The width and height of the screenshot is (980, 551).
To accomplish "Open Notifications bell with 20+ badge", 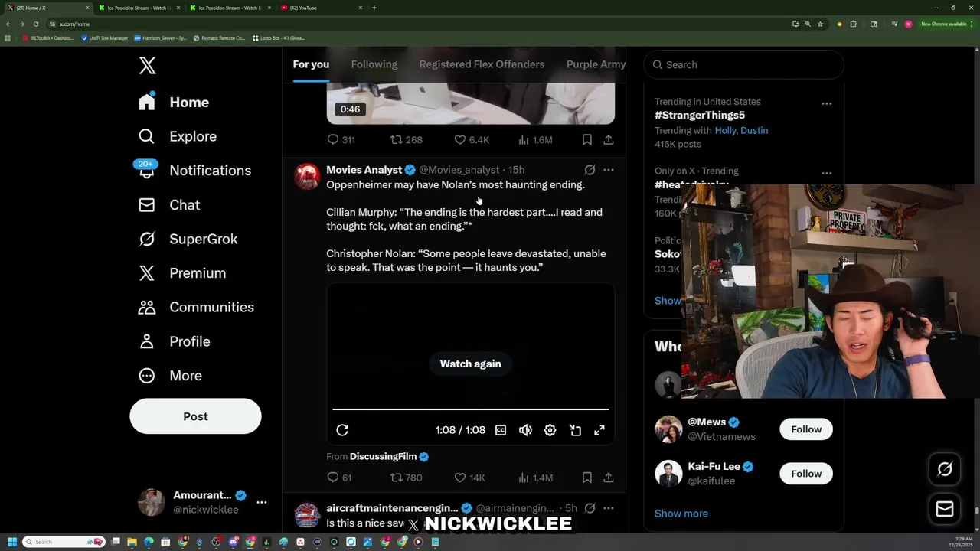I will pyautogui.click(x=146, y=170).
